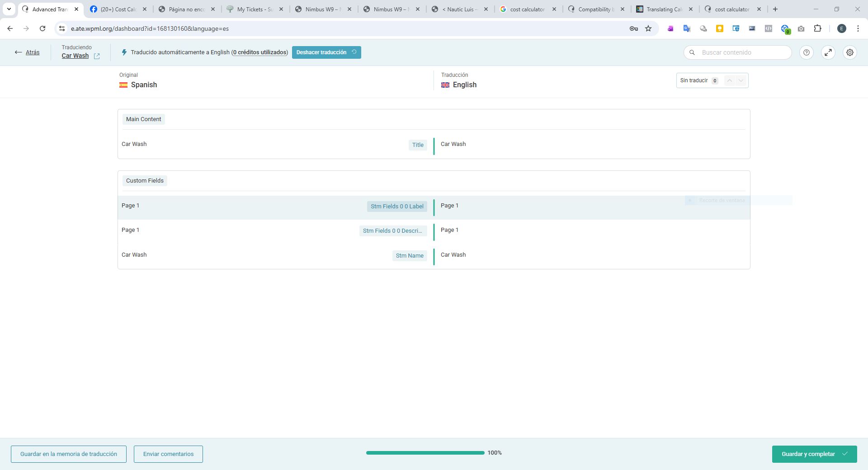Click Guardar y completar button
This screenshot has height=470, width=868.
coord(814,454)
